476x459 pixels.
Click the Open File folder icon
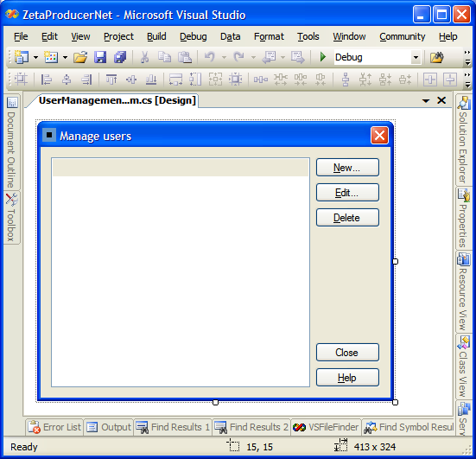click(x=80, y=57)
